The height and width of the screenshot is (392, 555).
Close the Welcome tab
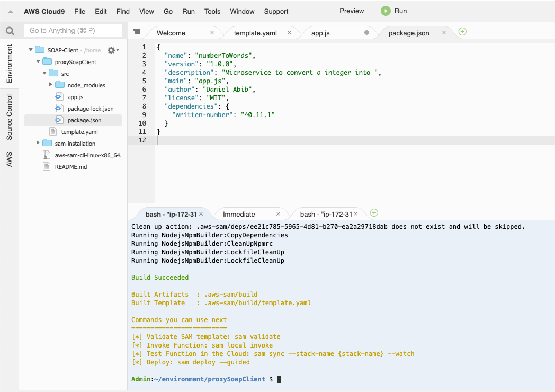[x=212, y=33]
